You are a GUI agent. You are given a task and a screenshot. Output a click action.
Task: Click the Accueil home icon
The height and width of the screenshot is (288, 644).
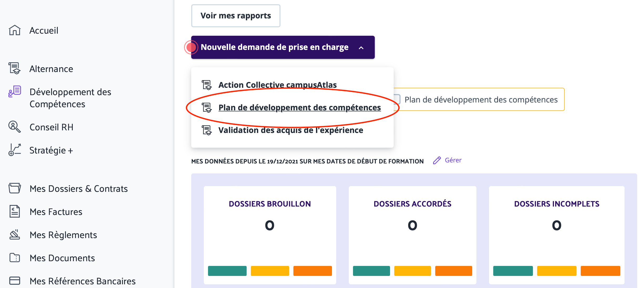click(15, 30)
